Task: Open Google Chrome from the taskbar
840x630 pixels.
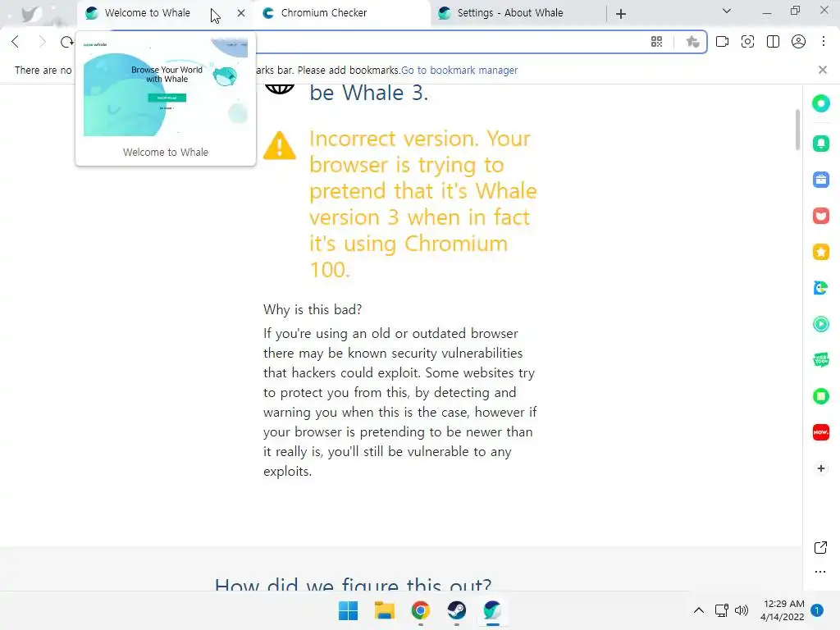Action: [x=421, y=610]
